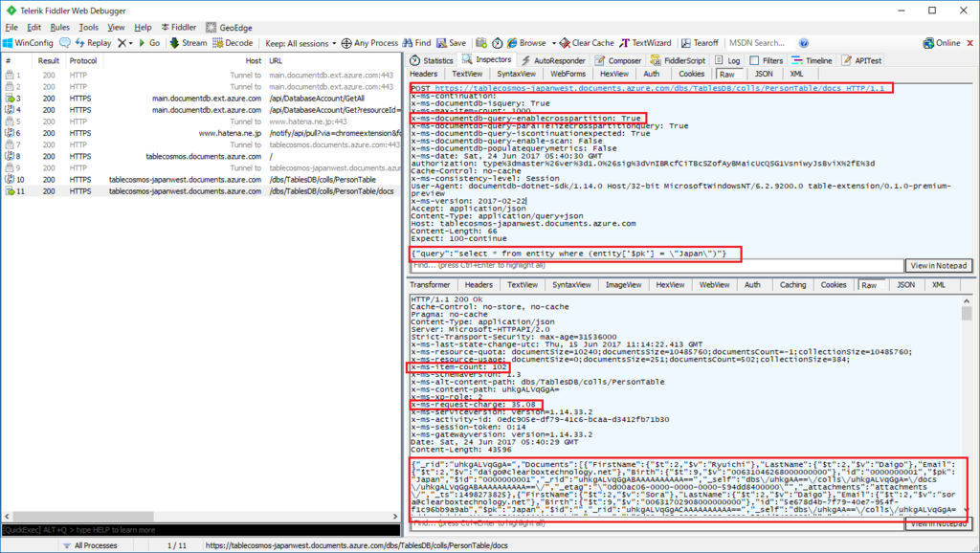Open the Log tab
This screenshot has height=553, width=980.
(x=727, y=60)
